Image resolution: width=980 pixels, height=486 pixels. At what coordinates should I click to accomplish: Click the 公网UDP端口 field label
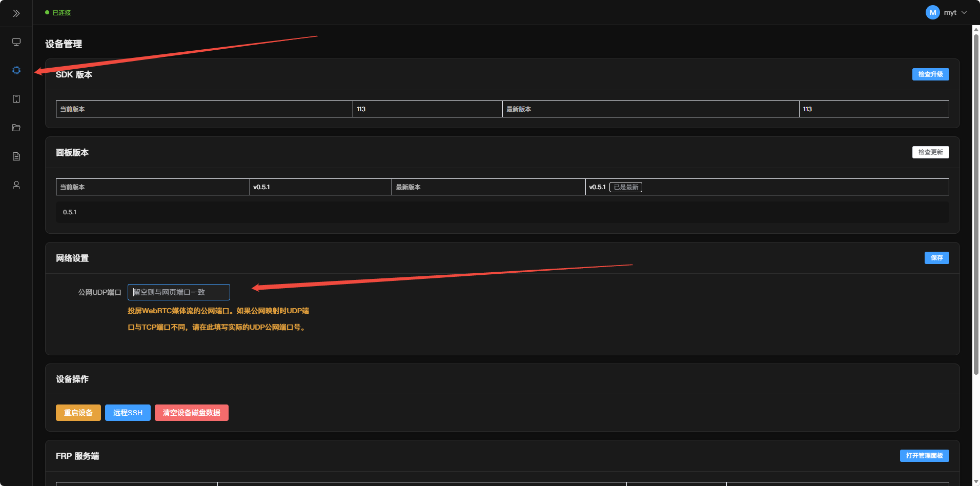click(x=99, y=292)
